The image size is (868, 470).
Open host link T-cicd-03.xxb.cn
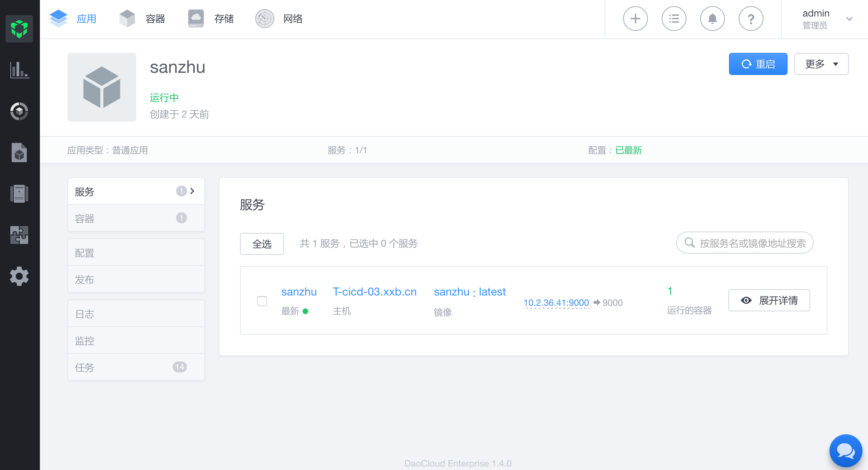[x=375, y=292]
